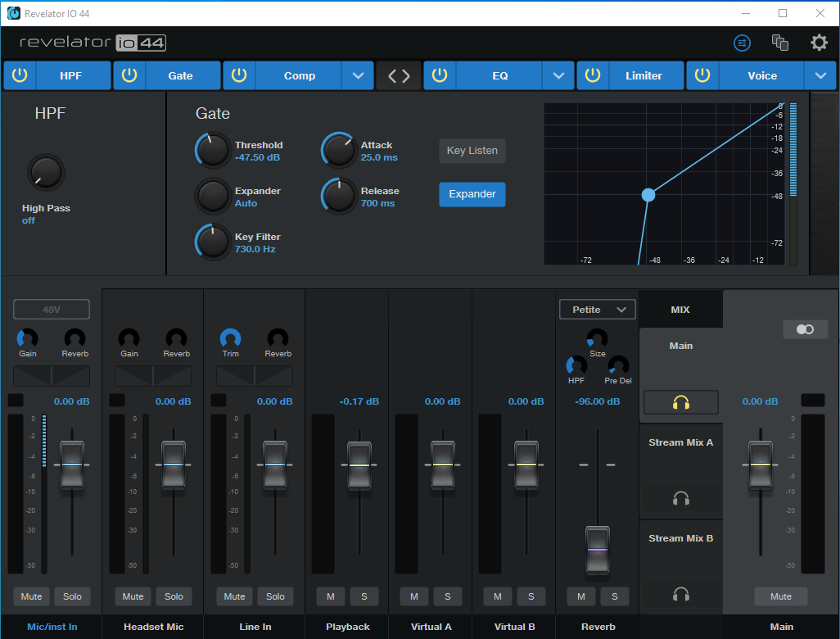Select the Gate processor tab

[182, 75]
